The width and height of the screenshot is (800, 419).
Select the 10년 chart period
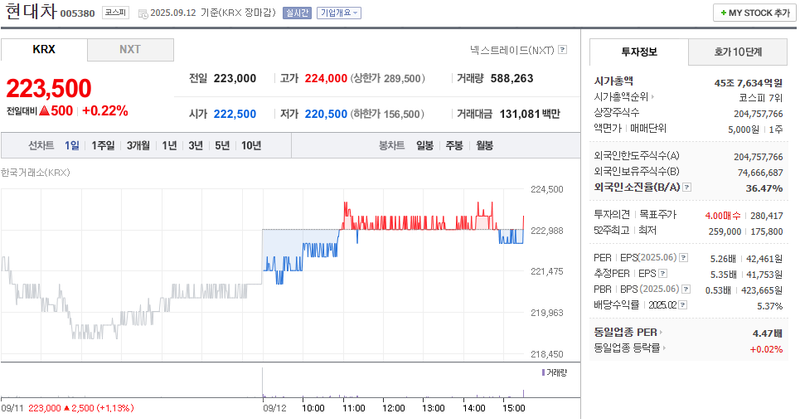tap(251, 145)
